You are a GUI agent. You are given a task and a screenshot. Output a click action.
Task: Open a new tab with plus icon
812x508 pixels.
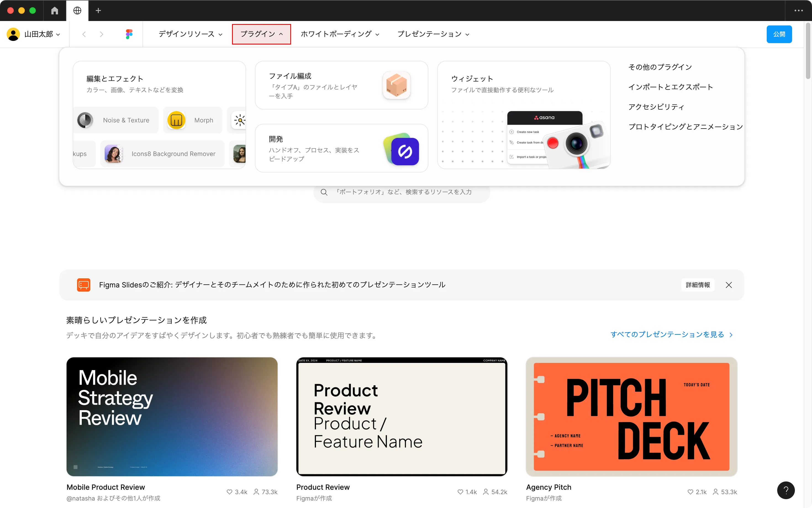click(98, 11)
